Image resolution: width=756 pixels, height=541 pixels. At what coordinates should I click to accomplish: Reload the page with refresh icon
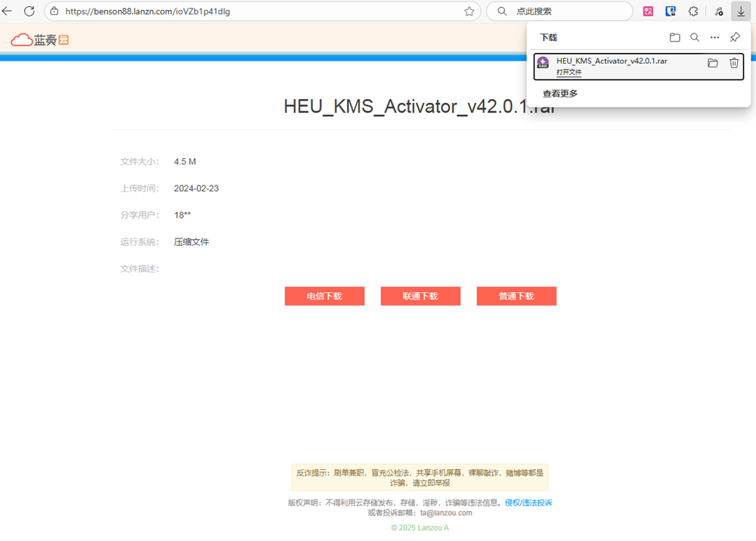29,11
